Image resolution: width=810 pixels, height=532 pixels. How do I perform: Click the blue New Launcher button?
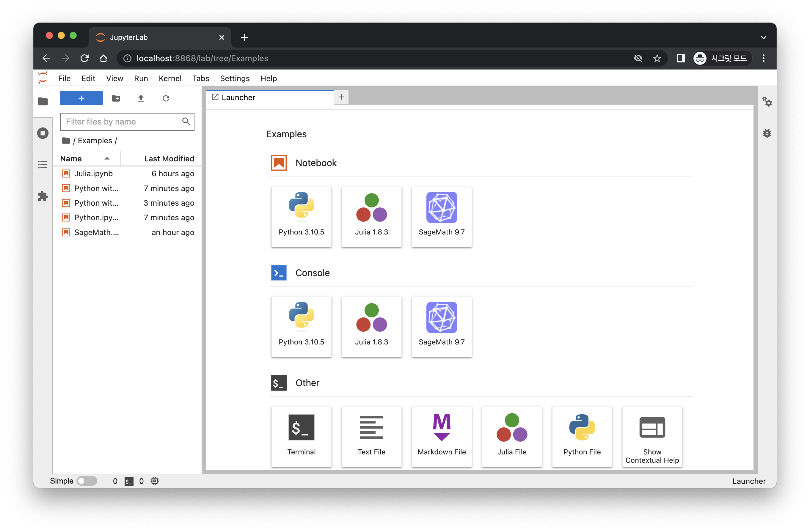click(81, 98)
